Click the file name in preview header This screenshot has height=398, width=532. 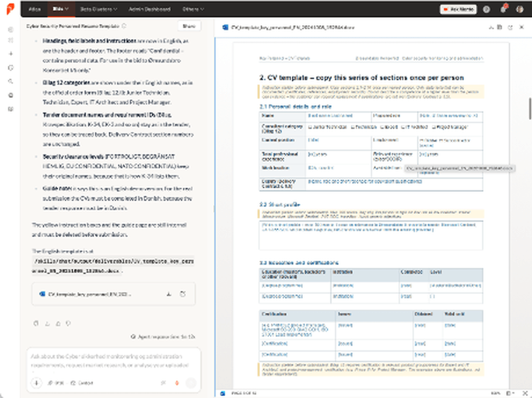[293, 27]
